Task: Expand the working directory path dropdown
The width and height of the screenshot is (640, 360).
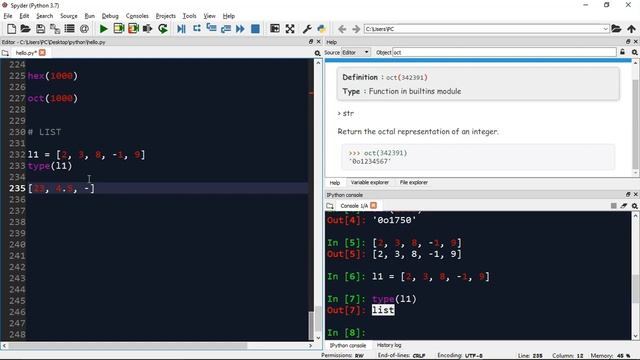Action: tap(605, 29)
